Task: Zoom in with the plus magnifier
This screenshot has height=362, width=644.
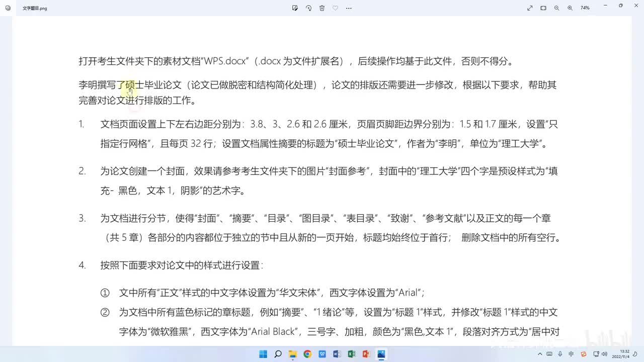Action: 570,8
